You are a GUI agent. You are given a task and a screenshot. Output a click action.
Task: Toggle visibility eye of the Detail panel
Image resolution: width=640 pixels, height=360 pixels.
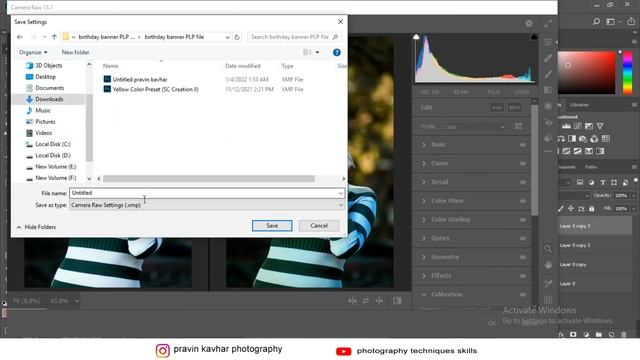(523, 182)
